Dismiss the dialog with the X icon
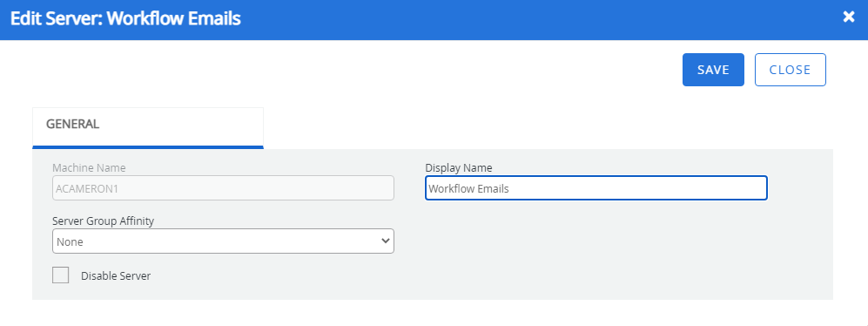868x326 pixels. (x=849, y=17)
